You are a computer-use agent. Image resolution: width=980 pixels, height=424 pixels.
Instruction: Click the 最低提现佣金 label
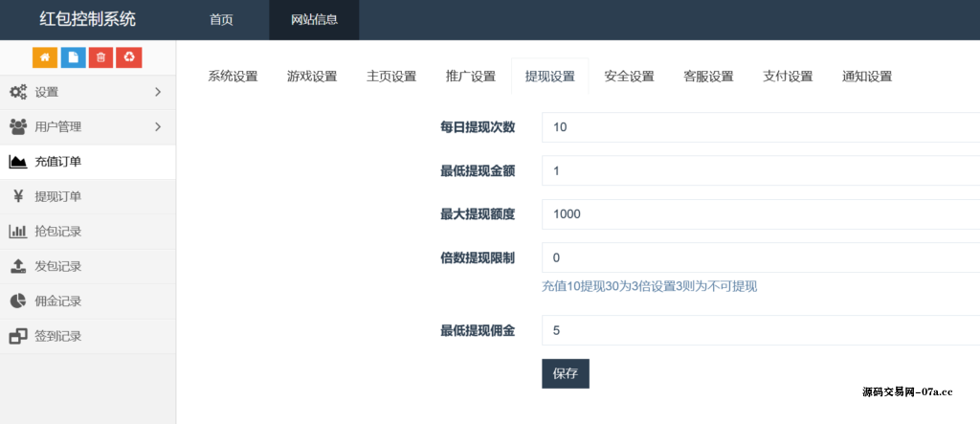tap(478, 331)
